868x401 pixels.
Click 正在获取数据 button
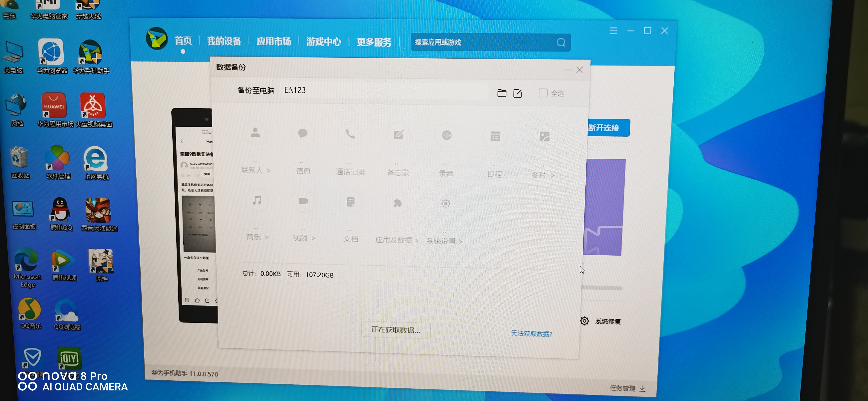point(396,330)
